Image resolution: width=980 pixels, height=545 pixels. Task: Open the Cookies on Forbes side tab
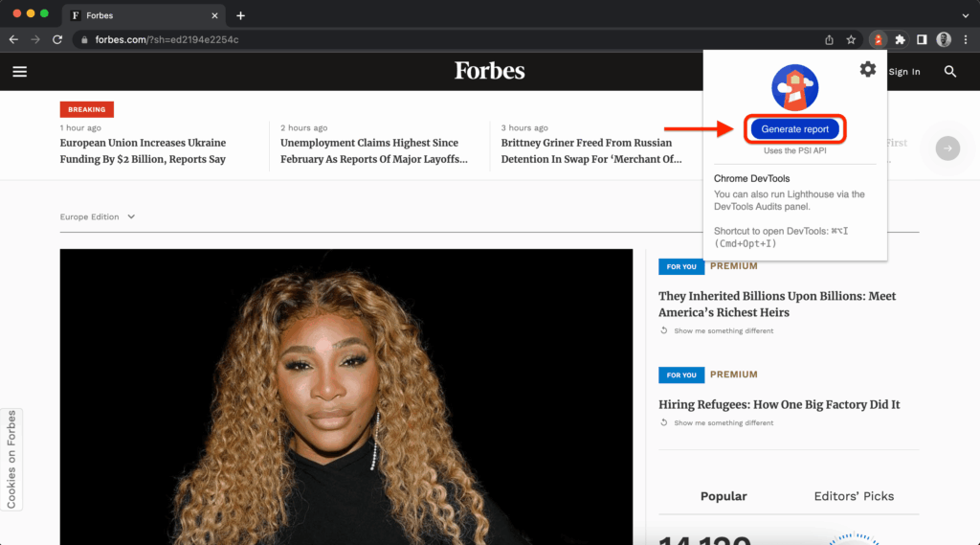[x=11, y=460]
